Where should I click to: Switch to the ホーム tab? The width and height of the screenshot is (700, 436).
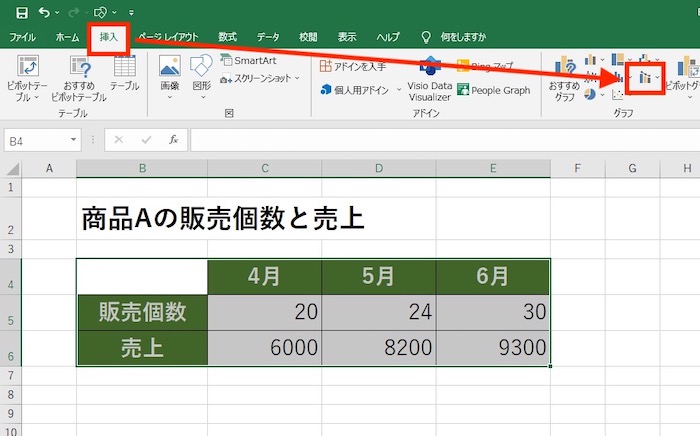tap(67, 37)
